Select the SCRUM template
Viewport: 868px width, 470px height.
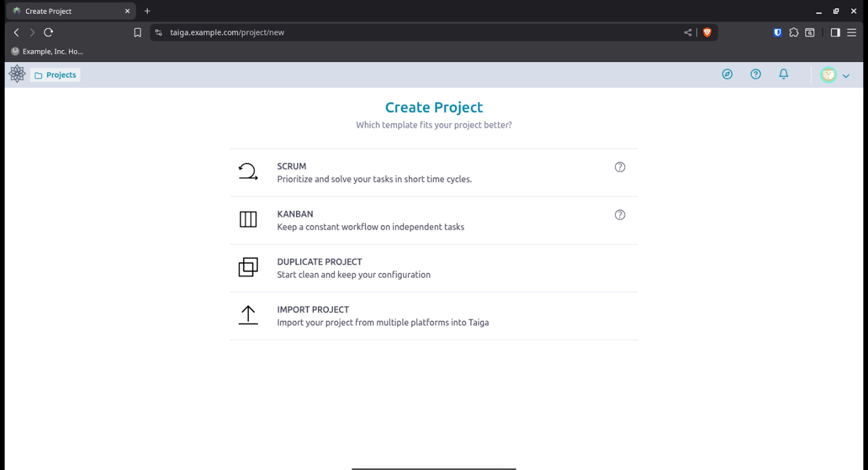(x=374, y=173)
